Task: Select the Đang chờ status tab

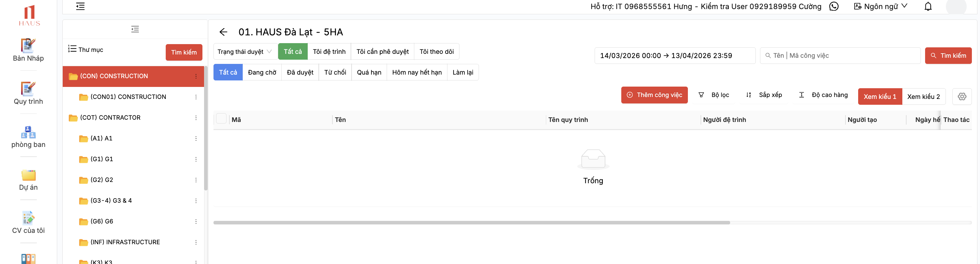Action: pos(262,73)
